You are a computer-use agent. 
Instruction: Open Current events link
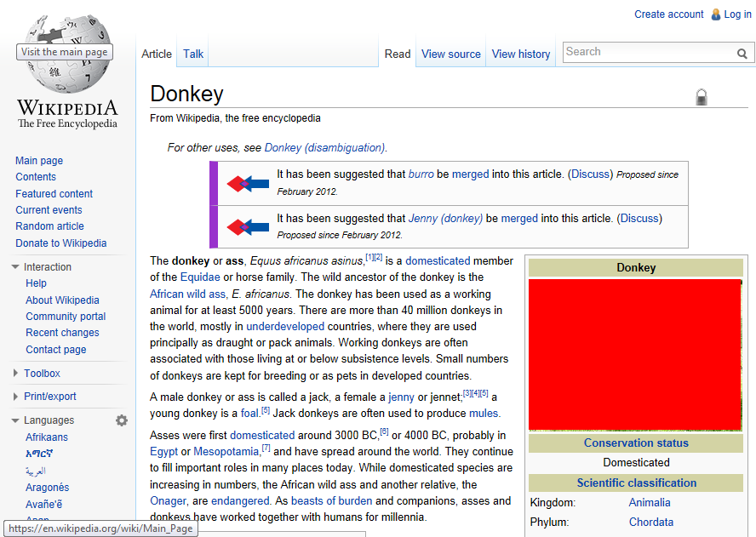click(49, 210)
